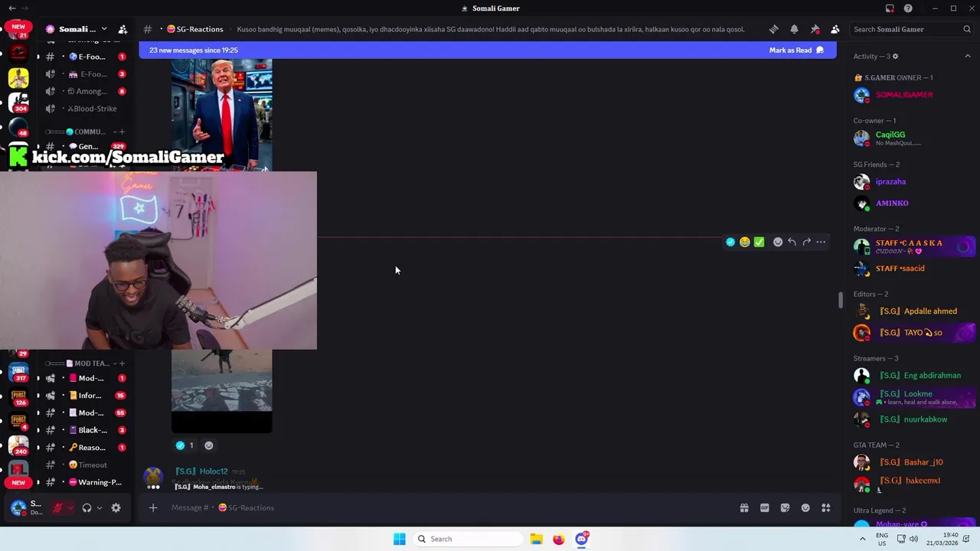Open the Timeout channel

pyautogui.click(x=85, y=465)
